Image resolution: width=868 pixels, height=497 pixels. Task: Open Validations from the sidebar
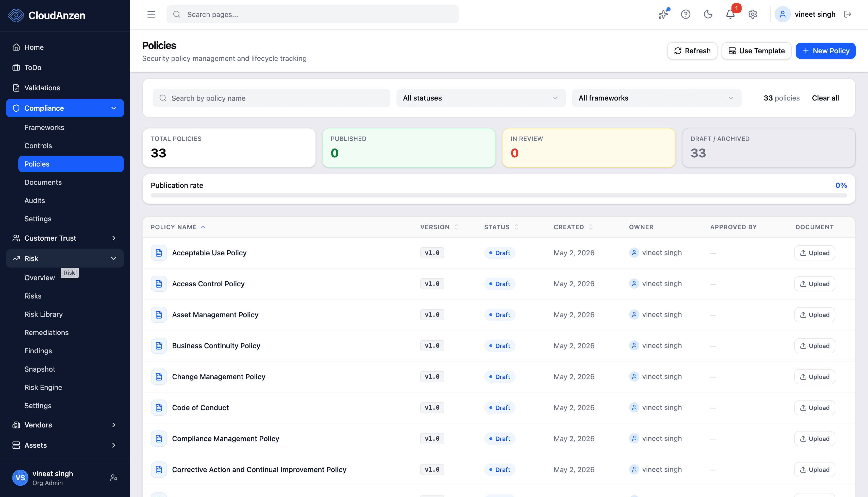tap(65, 88)
